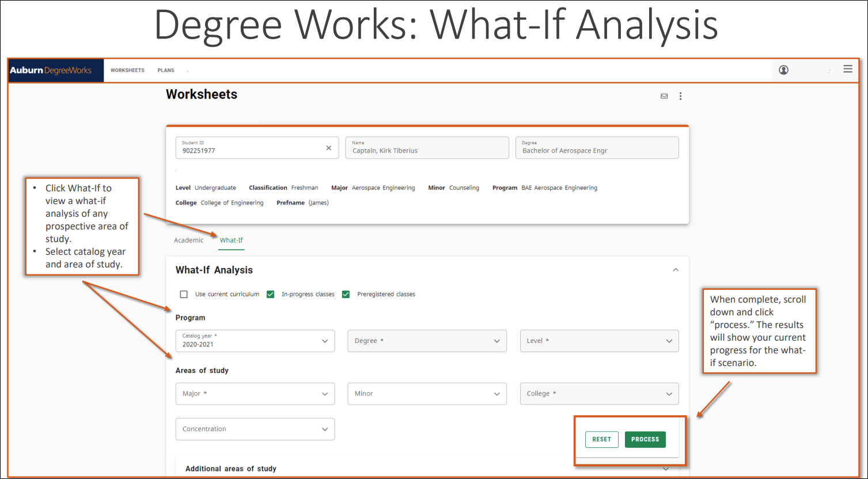Uncheck the In-progress classes option

point(271,294)
